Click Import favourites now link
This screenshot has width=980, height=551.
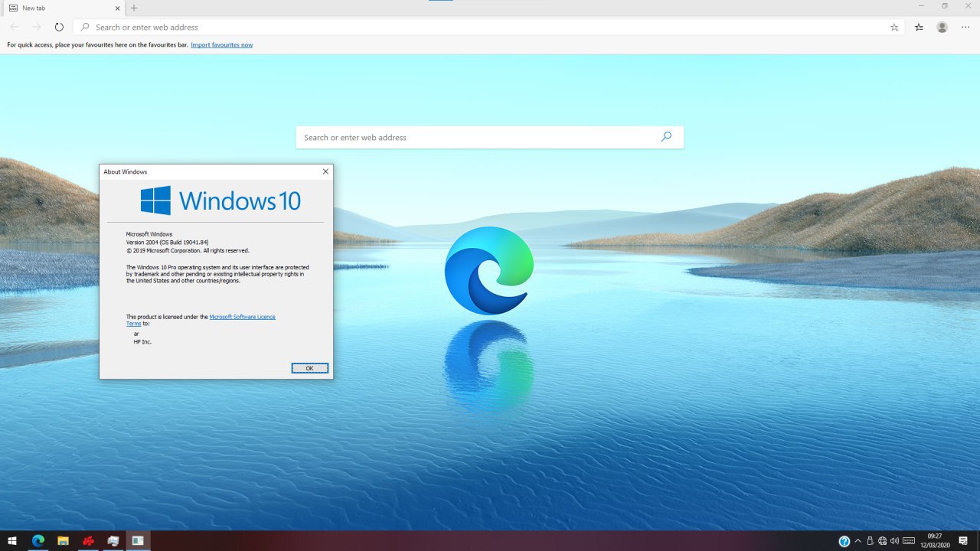(222, 45)
